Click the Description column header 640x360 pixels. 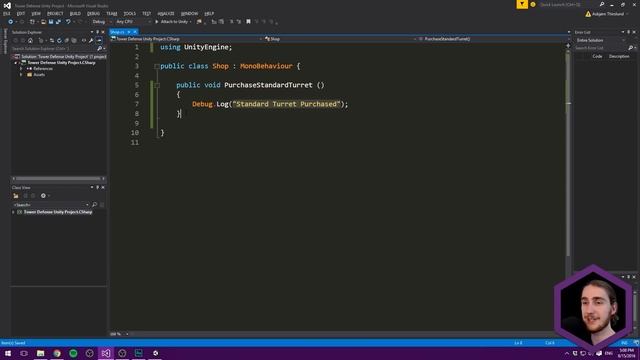pyautogui.click(x=619, y=56)
